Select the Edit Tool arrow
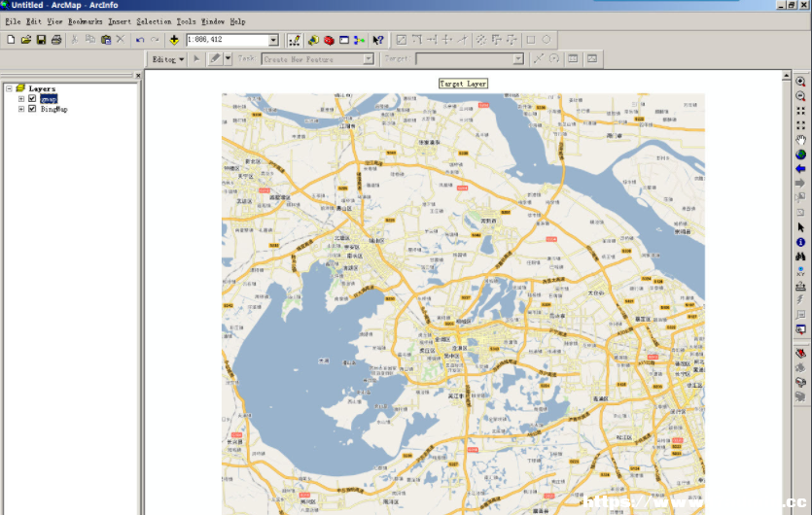 [196, 59]
